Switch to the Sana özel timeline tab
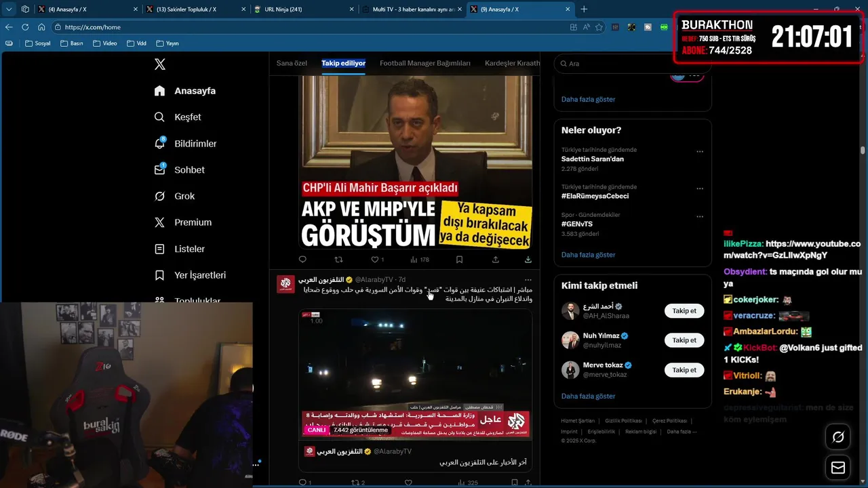This screenshot has height=488, width=868. (x=292, y=63)
